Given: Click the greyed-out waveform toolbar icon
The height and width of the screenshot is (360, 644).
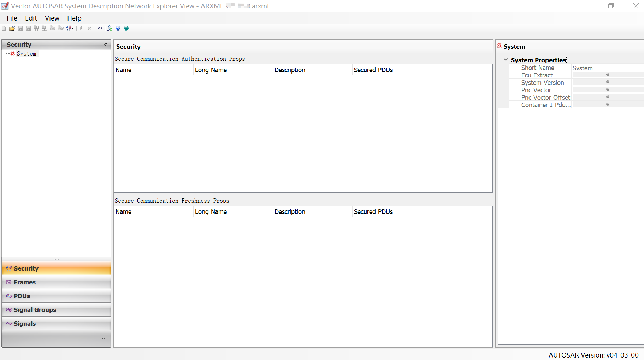Looking at the screenshot, I should [x=61, y=28].
